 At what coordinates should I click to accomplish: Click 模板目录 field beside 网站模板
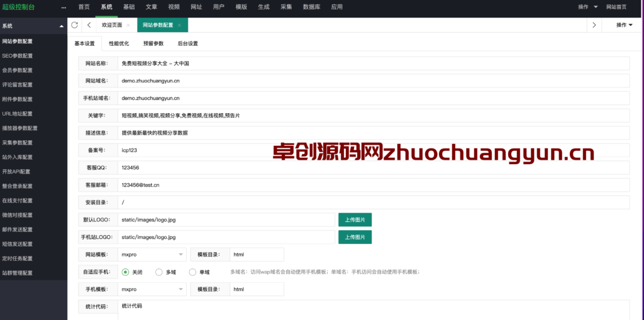[257, 254]
